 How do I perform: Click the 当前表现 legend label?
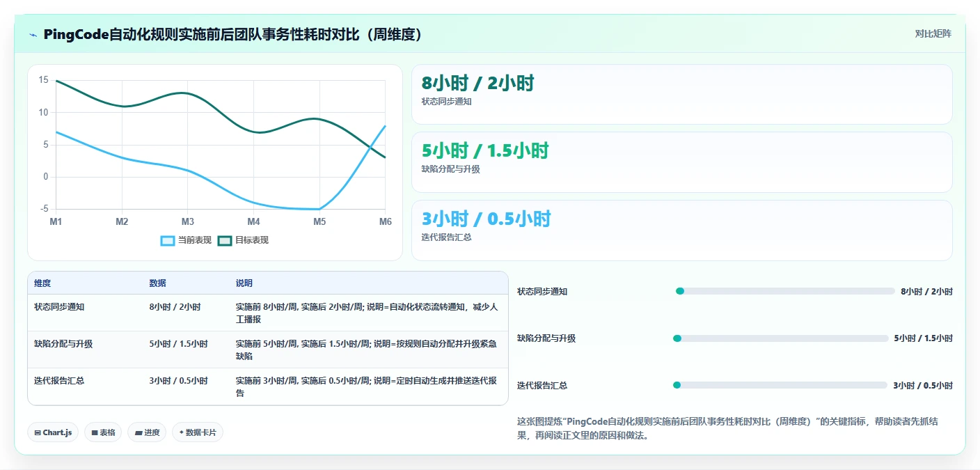[195, 240]
